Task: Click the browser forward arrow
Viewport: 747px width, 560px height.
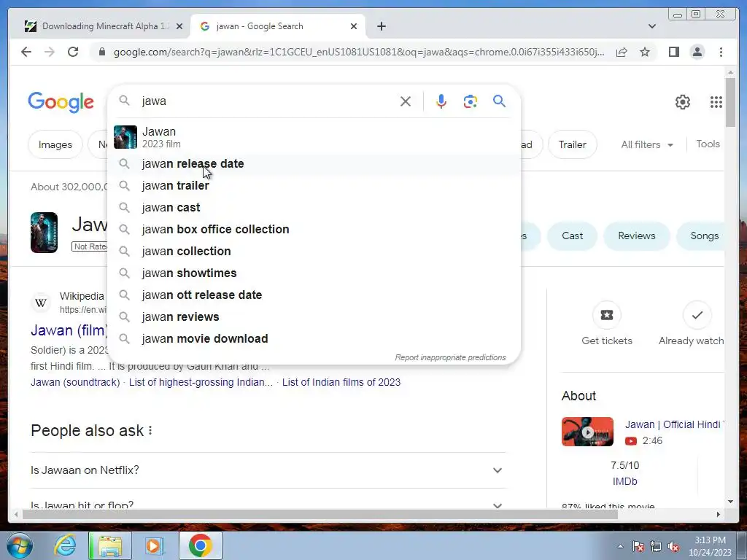Action: pos(50,52)
